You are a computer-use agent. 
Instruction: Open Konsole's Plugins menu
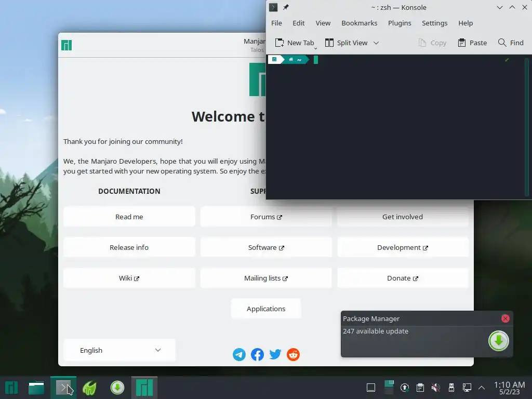point(400,23)
